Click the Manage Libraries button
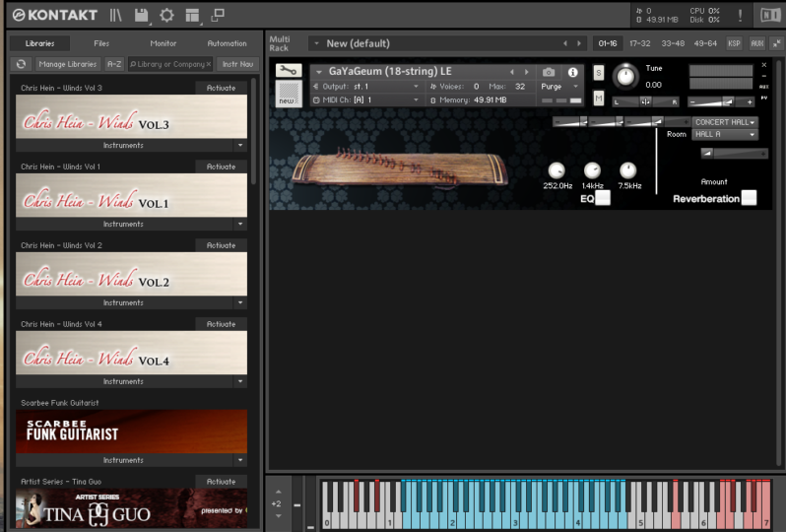 coord(67,64)
